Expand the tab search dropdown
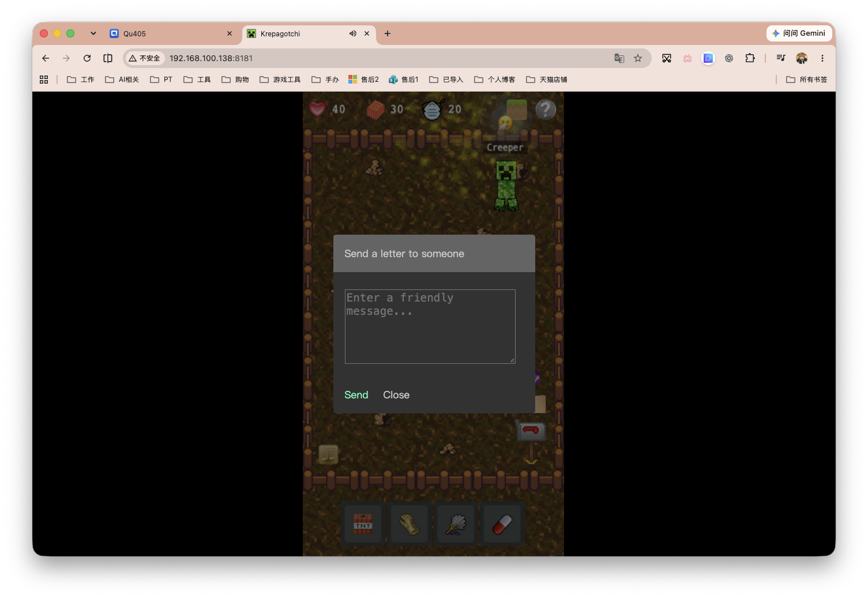 coord(93,33)
